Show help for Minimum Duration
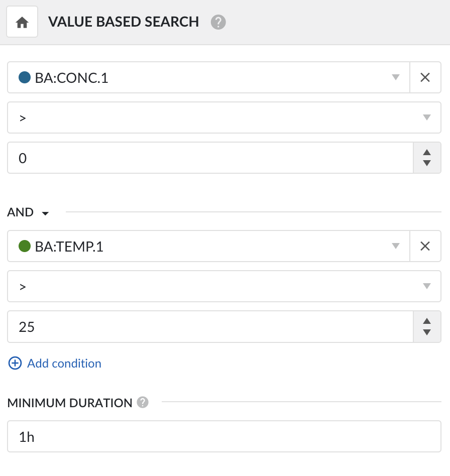This screenshot has height=476, width=450. coord(143,403)
